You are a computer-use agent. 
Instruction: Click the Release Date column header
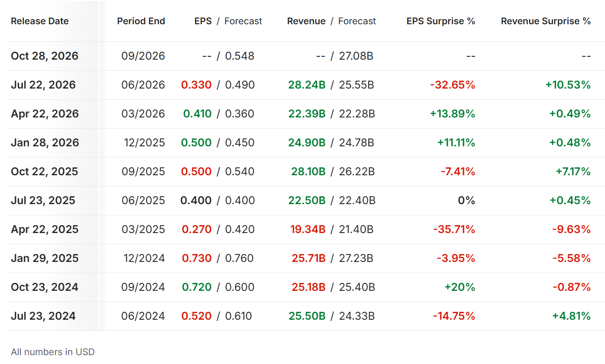click(x=40, y=21)
